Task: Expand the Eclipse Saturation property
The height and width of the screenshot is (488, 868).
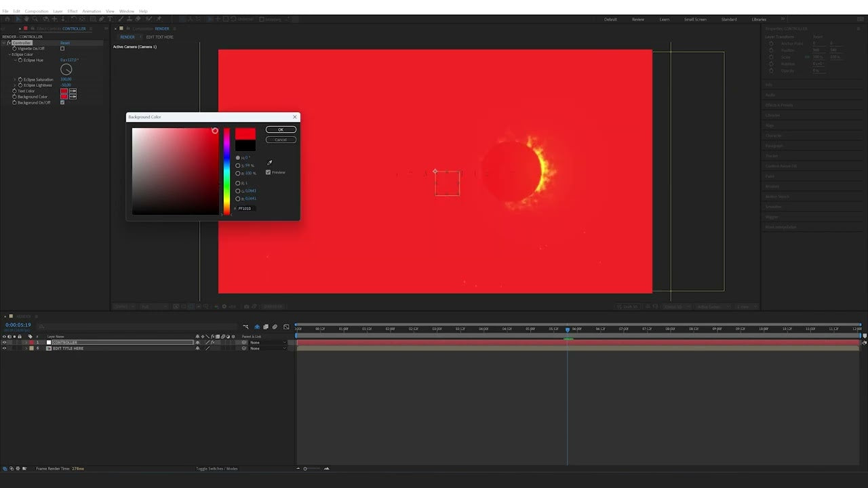Action: coord(15,79)
